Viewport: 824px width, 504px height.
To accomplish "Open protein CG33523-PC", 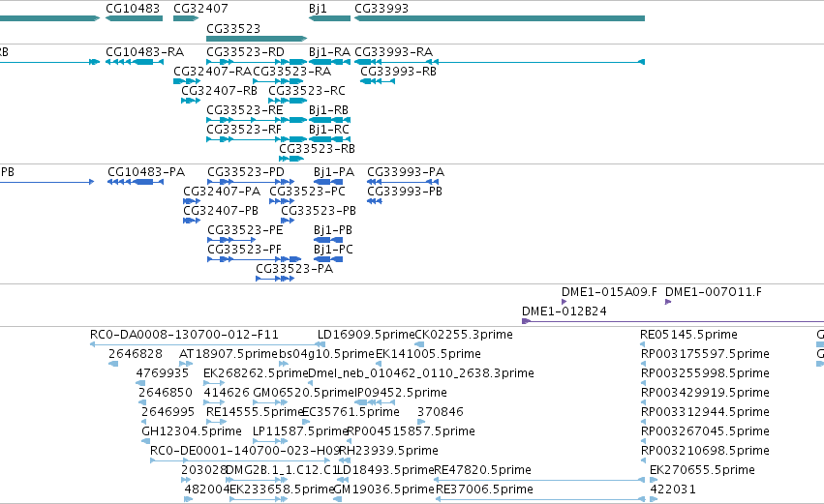I will 282,201.
